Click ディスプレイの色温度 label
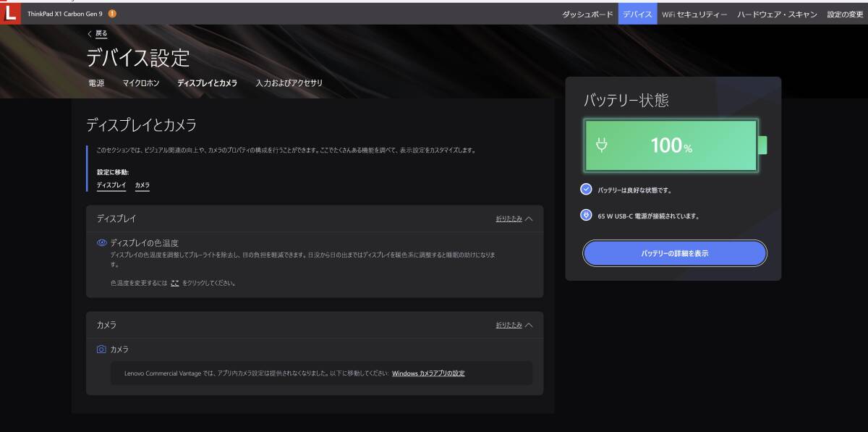 coord(144,243)
